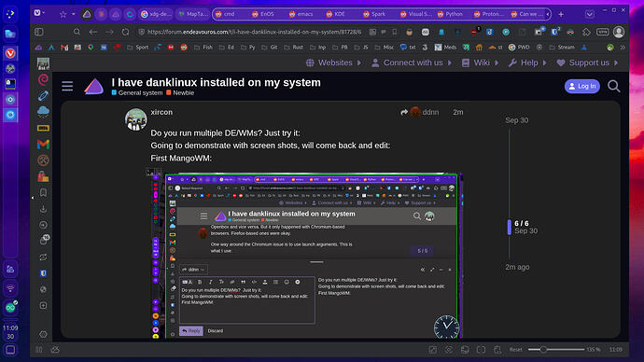
Task: Open the Bookmarks panel in sidebar
Action: click(x=43, y=192)
